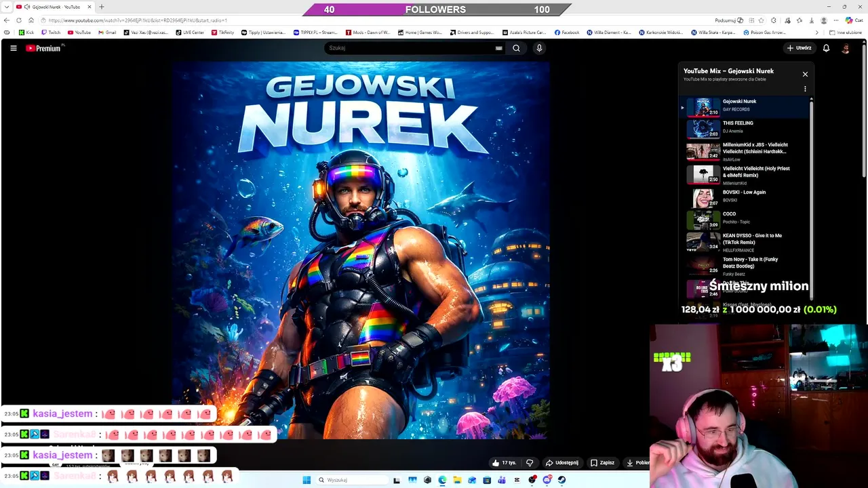Open CapCut icon in taskbar
The image size is (868, 488).
click(517, 480)
